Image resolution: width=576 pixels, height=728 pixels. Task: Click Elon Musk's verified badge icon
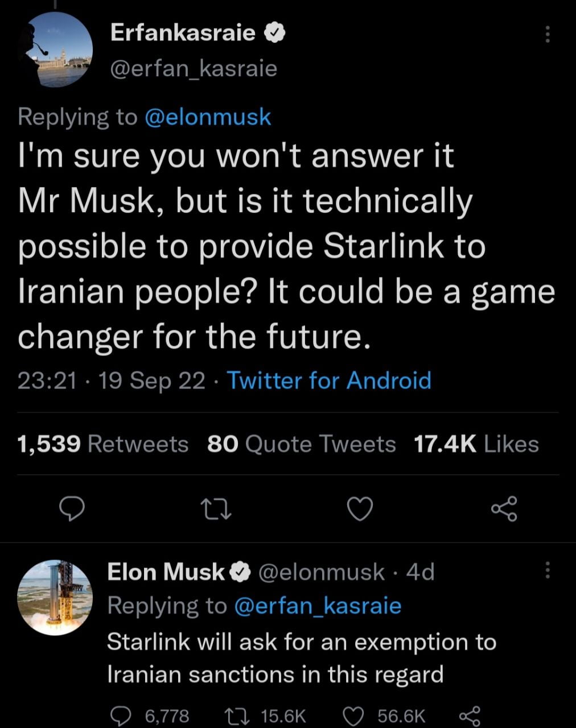click(240, 572)
